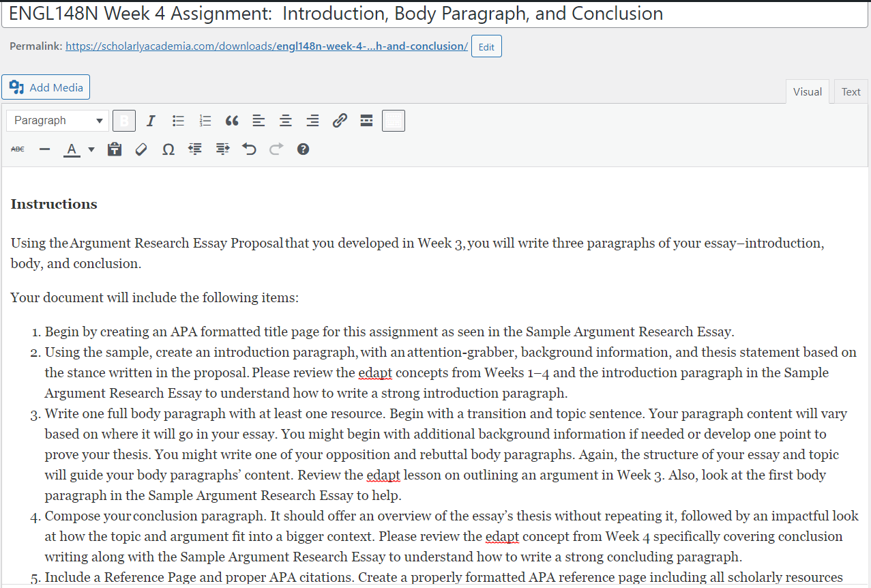Switch to the Visual editor tab
871x588 pixels.
coord(807,92)
